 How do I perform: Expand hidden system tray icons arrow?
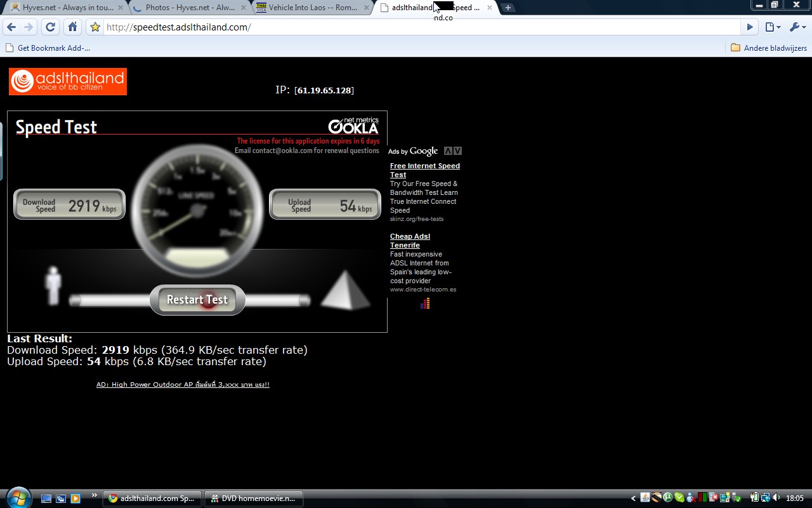633,498
